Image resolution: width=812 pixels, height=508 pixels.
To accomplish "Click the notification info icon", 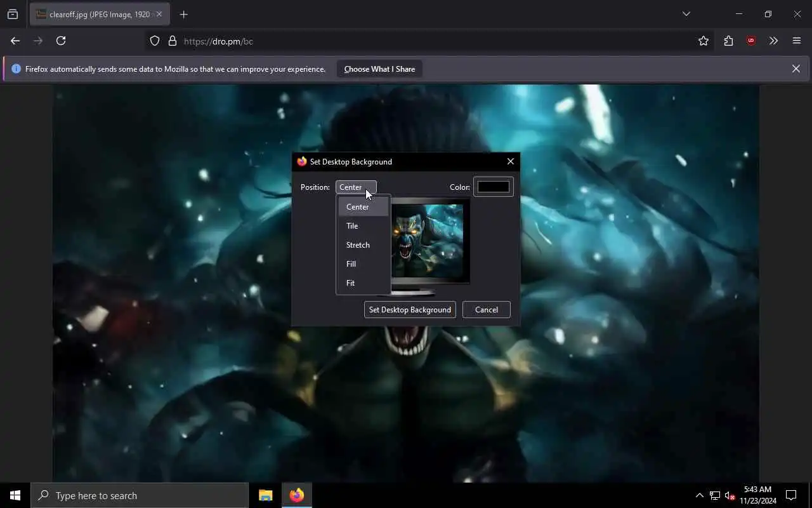I will click(16, 69).
